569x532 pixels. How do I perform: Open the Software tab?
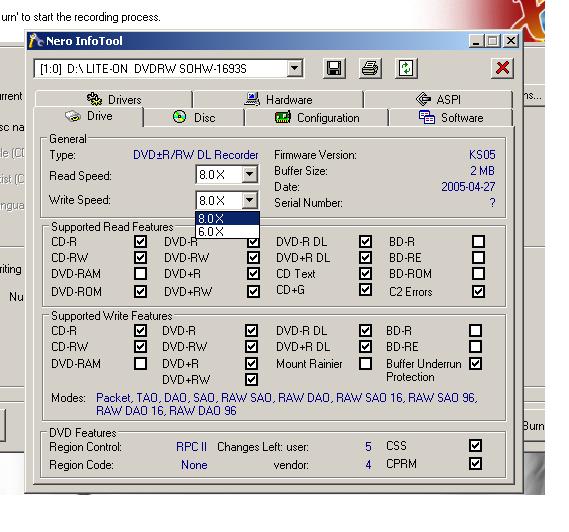click(451, 118)
